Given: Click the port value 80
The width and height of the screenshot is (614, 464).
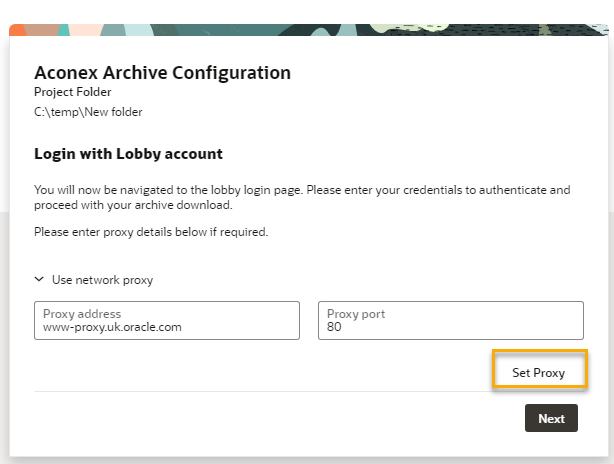Looking at the screenshot, I should [334, 327].
